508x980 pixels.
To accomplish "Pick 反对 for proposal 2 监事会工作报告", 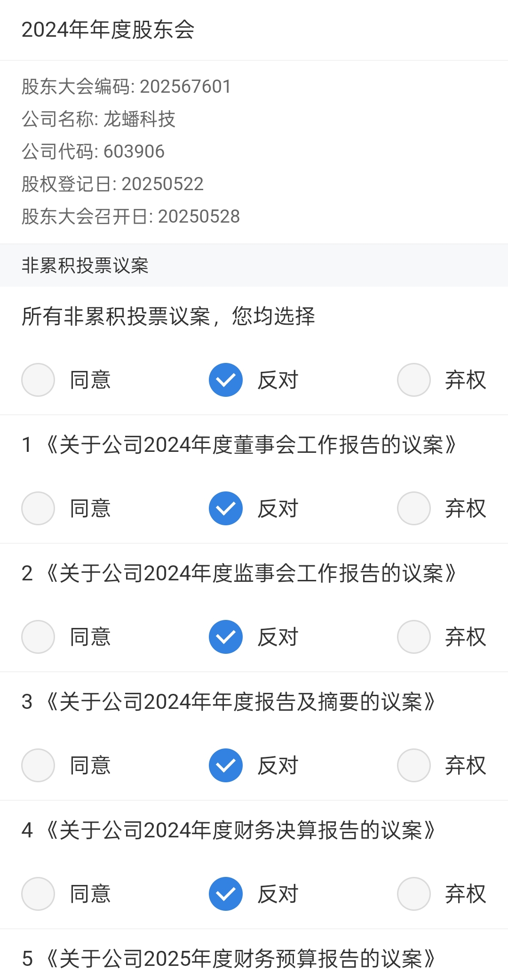I will 226,637.
